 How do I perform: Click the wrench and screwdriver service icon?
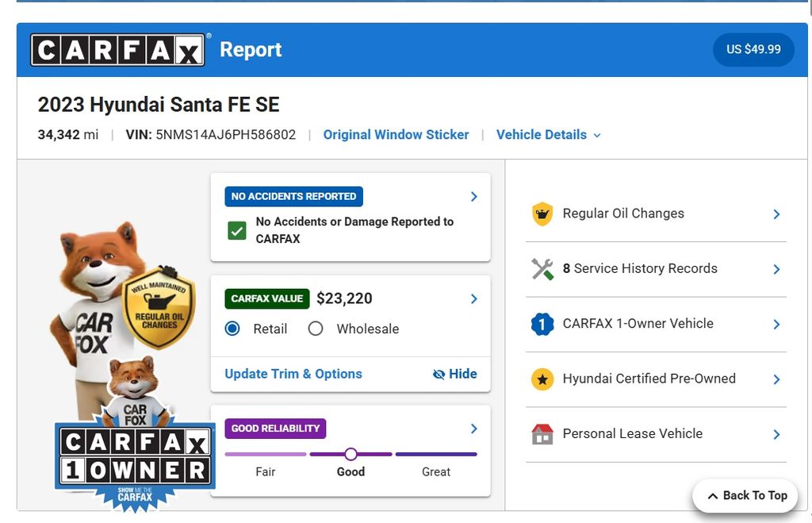point(542,269)
